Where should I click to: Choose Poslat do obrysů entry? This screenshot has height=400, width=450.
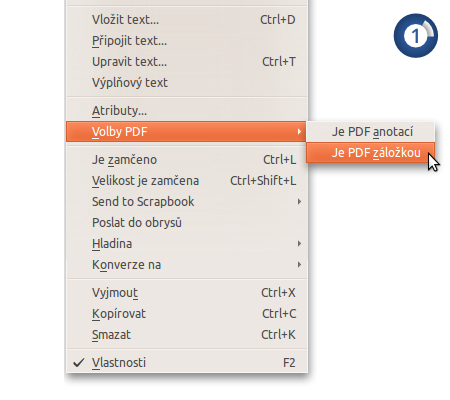click(x=186, y=223)
